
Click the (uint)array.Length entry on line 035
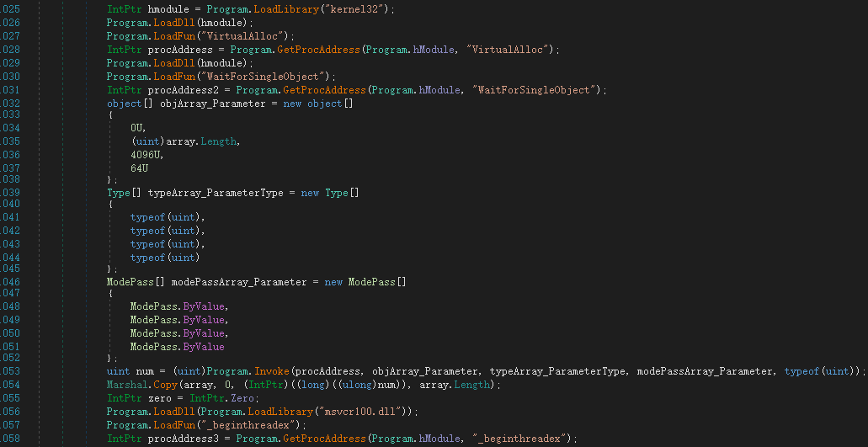[184, 141]
